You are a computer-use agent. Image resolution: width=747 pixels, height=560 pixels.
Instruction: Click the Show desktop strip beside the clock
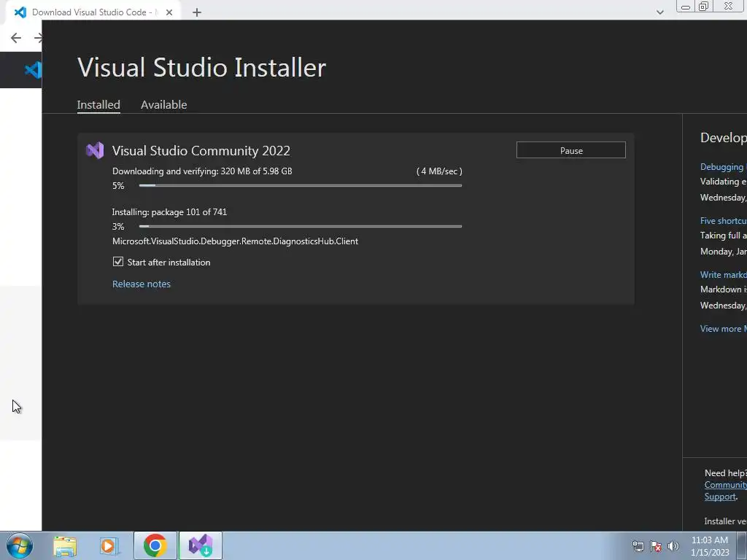742,545
